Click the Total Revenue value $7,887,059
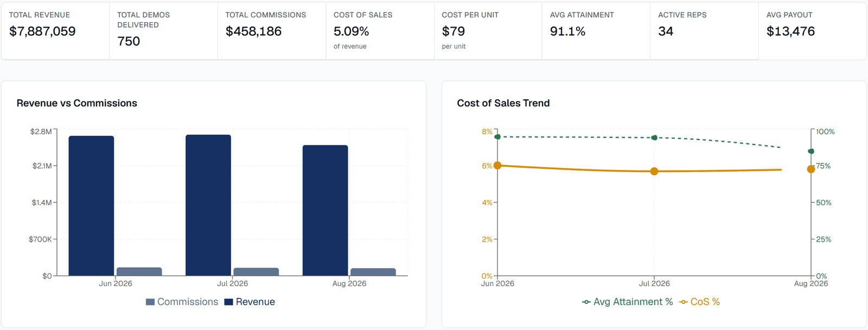Viewport: 868px width, 330px height. (42, 31)
